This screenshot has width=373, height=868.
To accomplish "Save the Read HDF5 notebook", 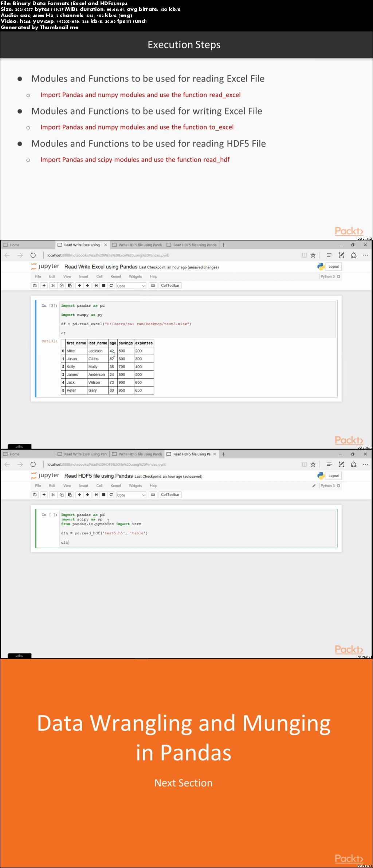I will [x=35, y=495].
